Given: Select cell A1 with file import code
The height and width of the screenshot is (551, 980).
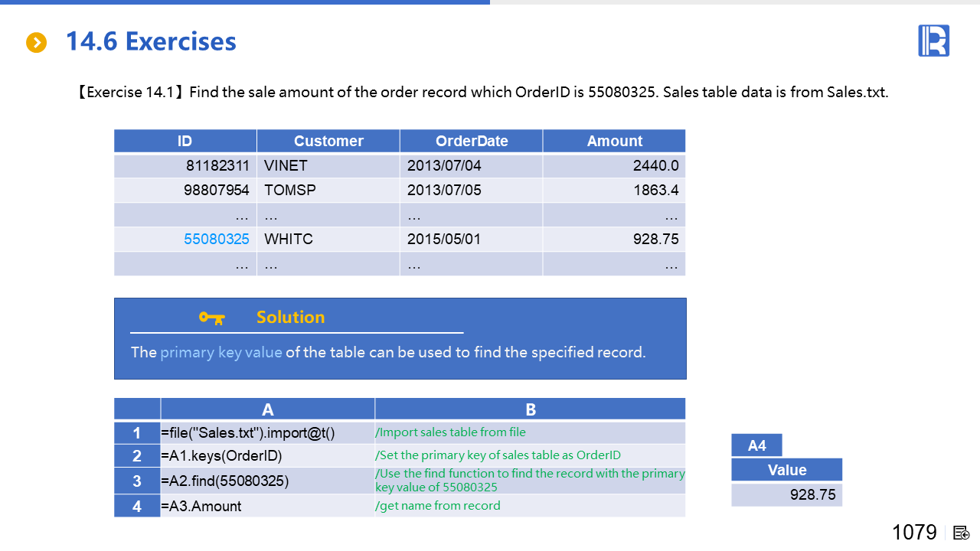Looking at the screenshot, I should (267, 433).
